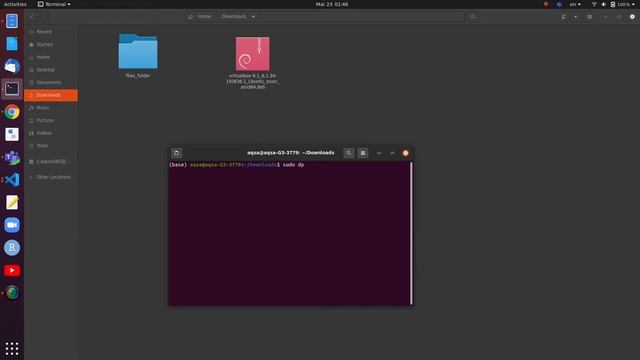640x360 pixels.
Task: Launch LibreOffice Writer from the dock
Action: [12, 44]
